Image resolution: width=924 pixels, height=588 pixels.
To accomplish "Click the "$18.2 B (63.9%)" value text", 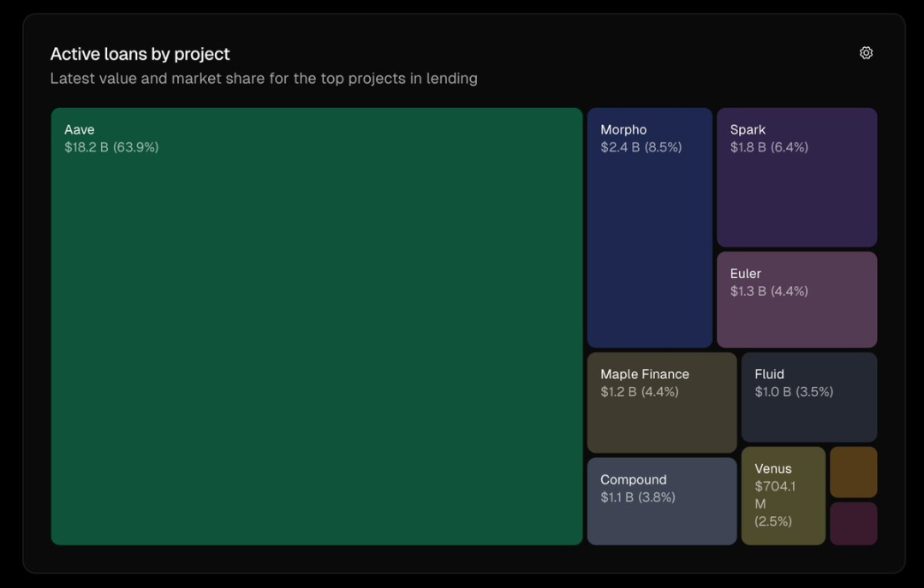I will click(111, 147).
